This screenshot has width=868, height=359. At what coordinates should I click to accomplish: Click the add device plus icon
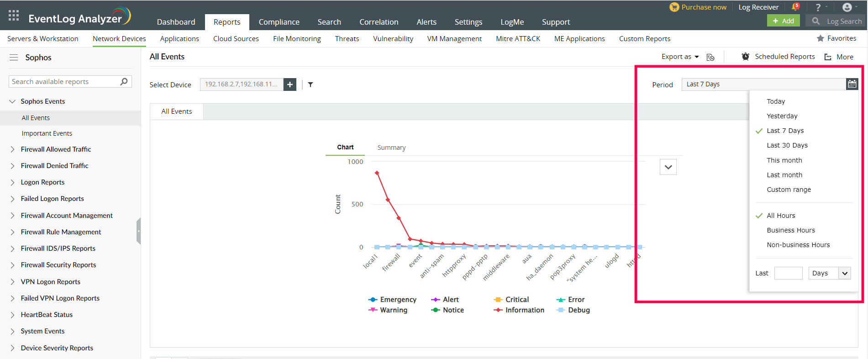290,84
